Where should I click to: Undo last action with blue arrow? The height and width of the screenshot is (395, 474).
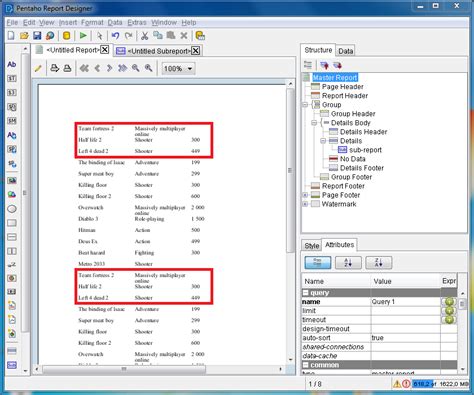coord(115,35)
